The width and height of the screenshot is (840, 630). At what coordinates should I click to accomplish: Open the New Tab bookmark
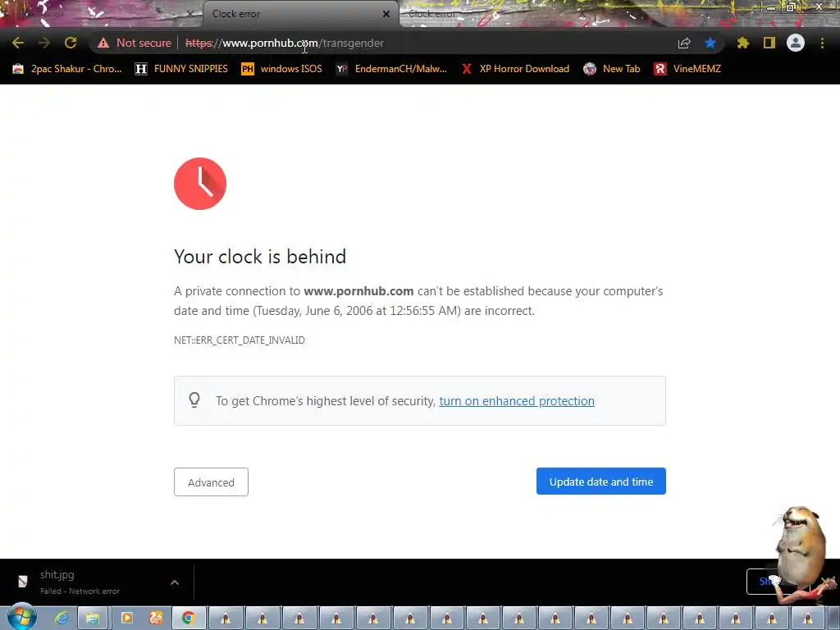[612, 69]
